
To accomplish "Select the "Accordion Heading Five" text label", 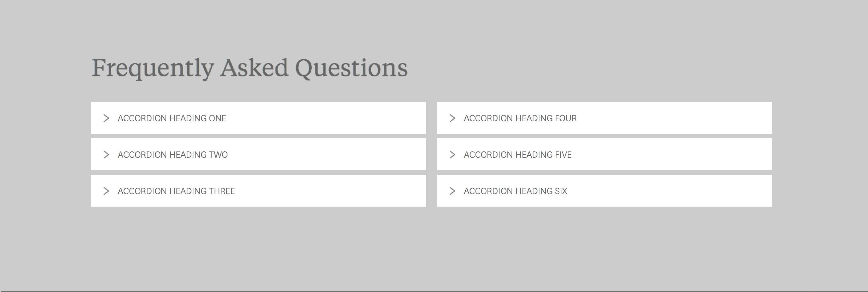I will [518, 155].
